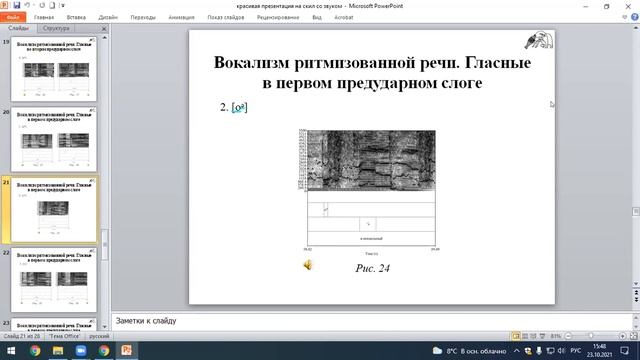Open the Windows Start menu
The image size is (640, 360).
click(11, 351)
